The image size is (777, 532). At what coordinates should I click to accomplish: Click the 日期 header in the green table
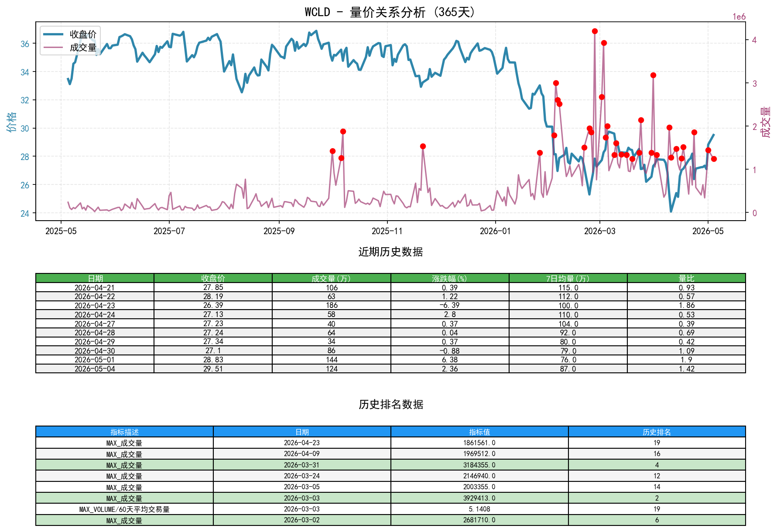click(95, 278)
